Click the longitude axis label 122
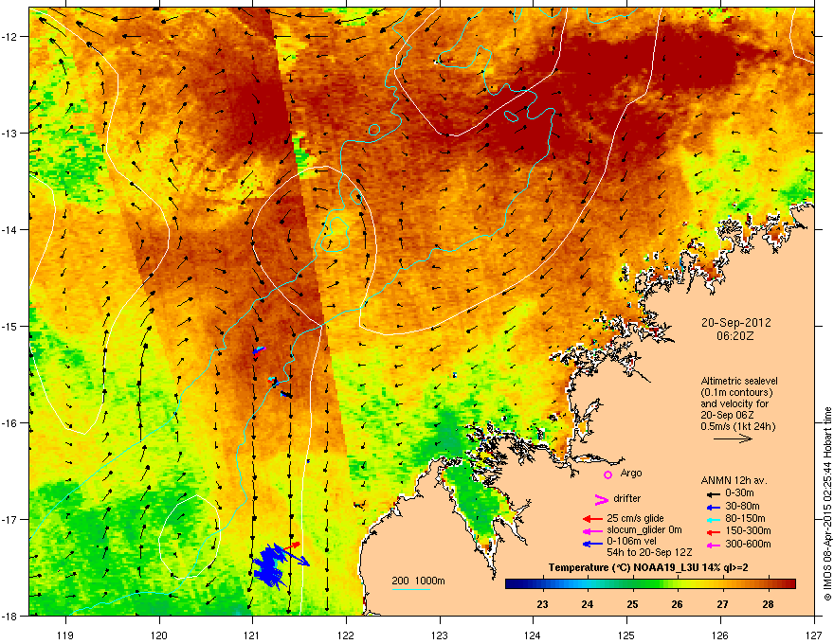Screen dimensions: 834x644 [346, 635]
